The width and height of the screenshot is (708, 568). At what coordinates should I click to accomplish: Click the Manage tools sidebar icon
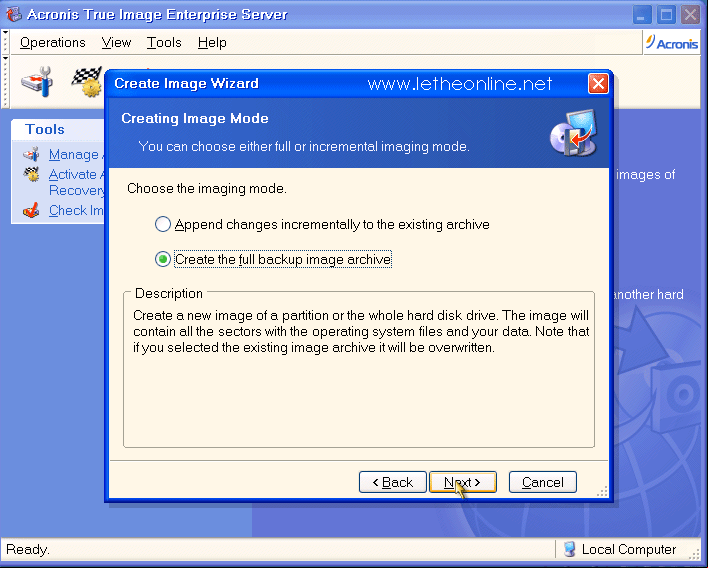coord(31,154)
